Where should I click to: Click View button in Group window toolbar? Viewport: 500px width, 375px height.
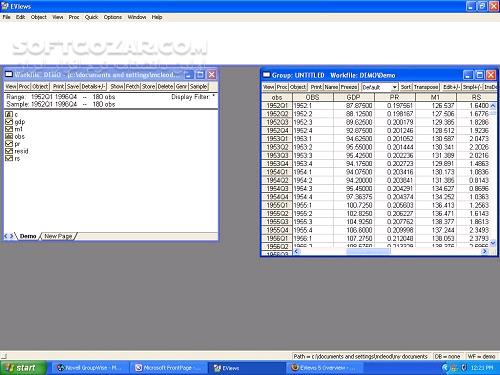click(x=269, y=87)
